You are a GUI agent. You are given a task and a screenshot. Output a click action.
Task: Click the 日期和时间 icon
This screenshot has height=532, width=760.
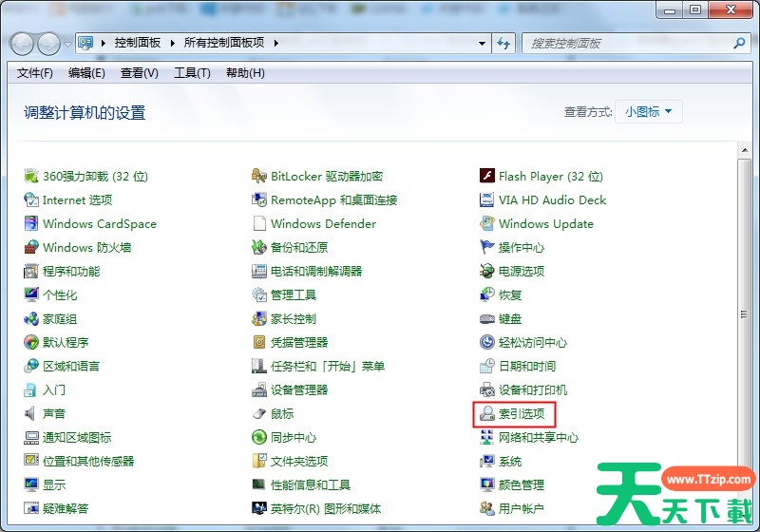click(x=487, y=367)
